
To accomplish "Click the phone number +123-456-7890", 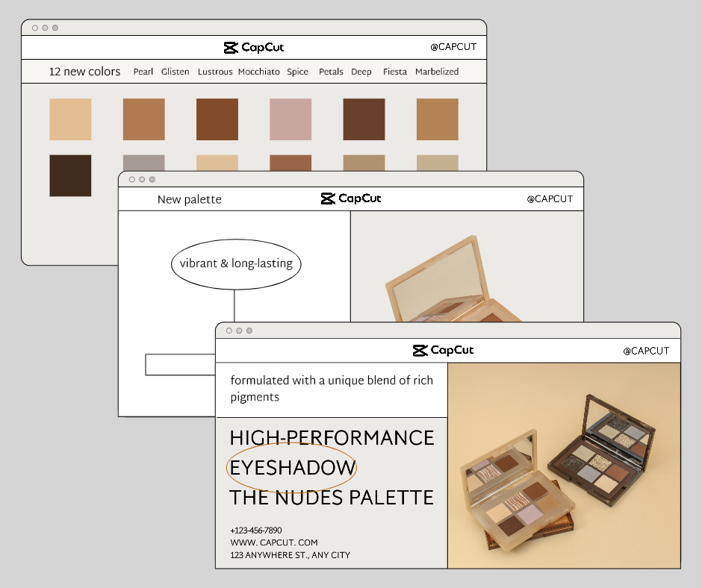I will pyautogui.click(x=255, y=530).
